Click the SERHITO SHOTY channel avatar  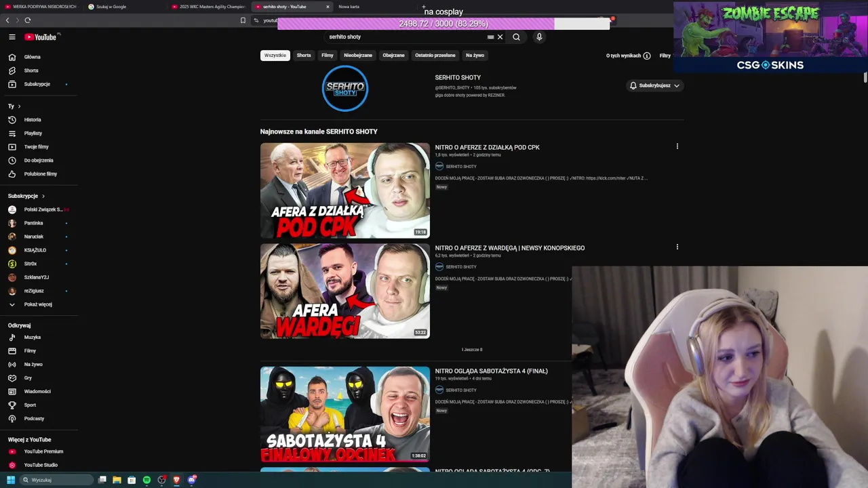click(345, 88)
